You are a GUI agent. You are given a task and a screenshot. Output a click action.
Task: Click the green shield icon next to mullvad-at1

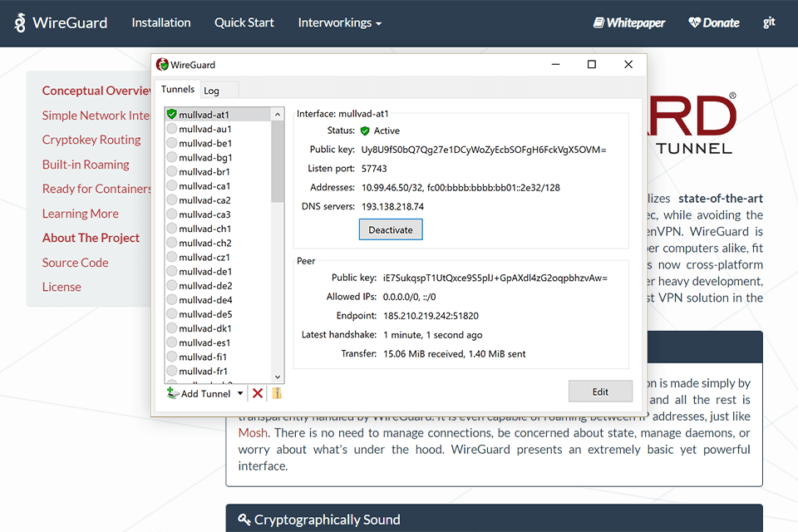[x=171, y=115]
